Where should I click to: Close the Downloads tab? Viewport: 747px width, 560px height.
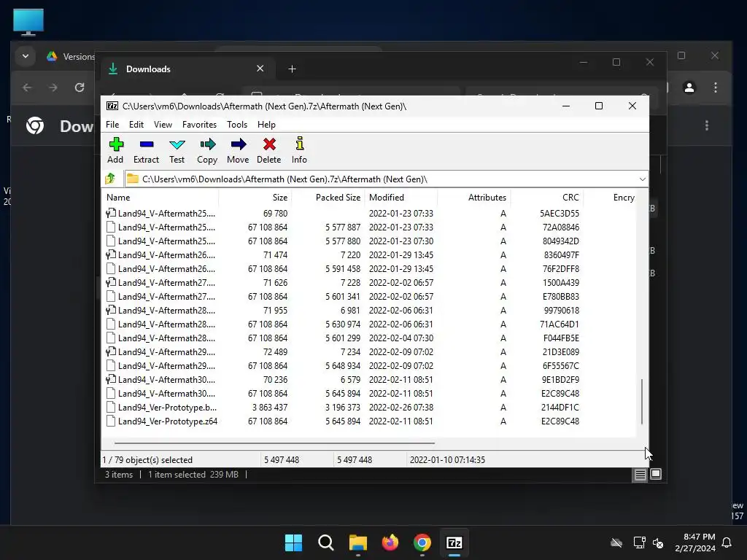(260, 69)
